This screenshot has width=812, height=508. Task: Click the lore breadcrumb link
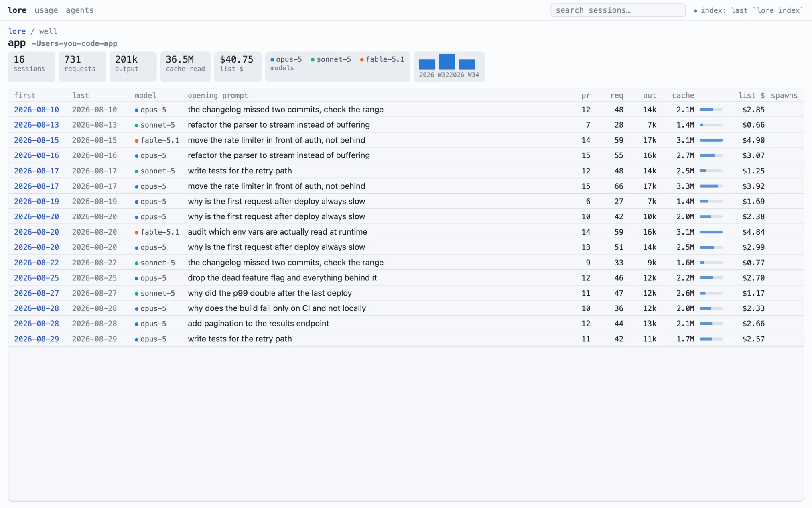(17, 31)
